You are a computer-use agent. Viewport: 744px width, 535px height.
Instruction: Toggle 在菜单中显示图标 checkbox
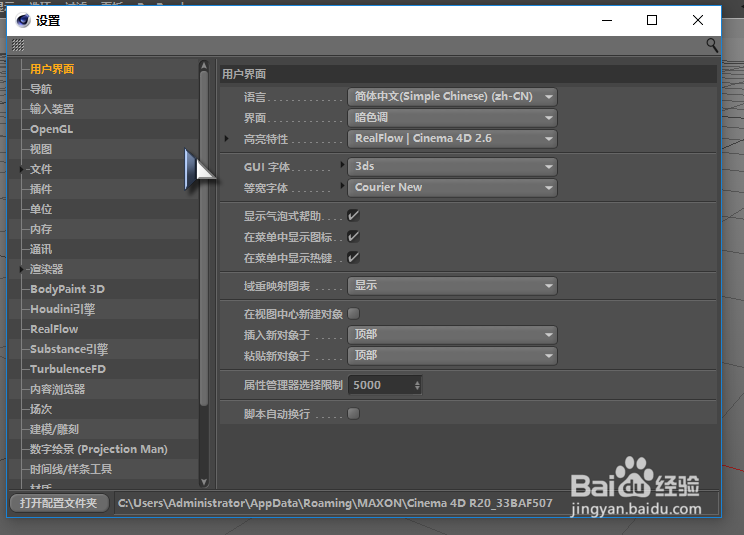(x=353, y=237)
